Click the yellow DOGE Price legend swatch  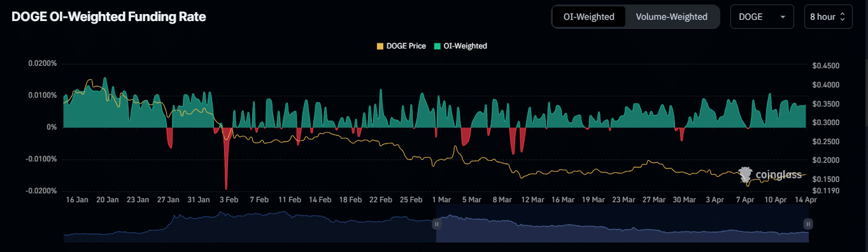(x=380, y=46)
